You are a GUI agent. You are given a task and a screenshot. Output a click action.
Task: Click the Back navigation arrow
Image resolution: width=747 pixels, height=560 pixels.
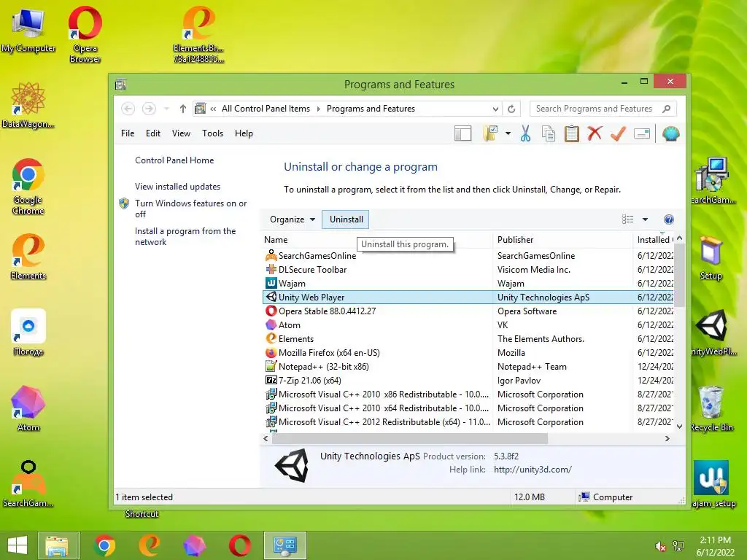click(128, 109)
